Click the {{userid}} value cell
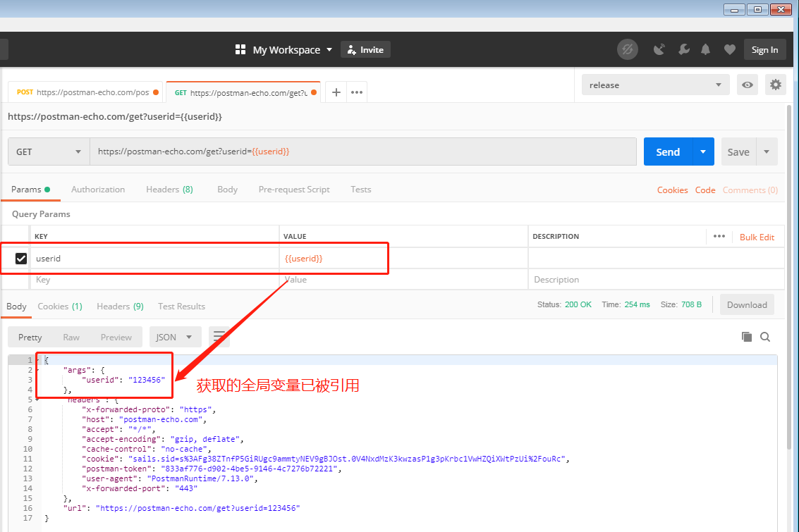799x532 pixels. [x=403, y=259]
